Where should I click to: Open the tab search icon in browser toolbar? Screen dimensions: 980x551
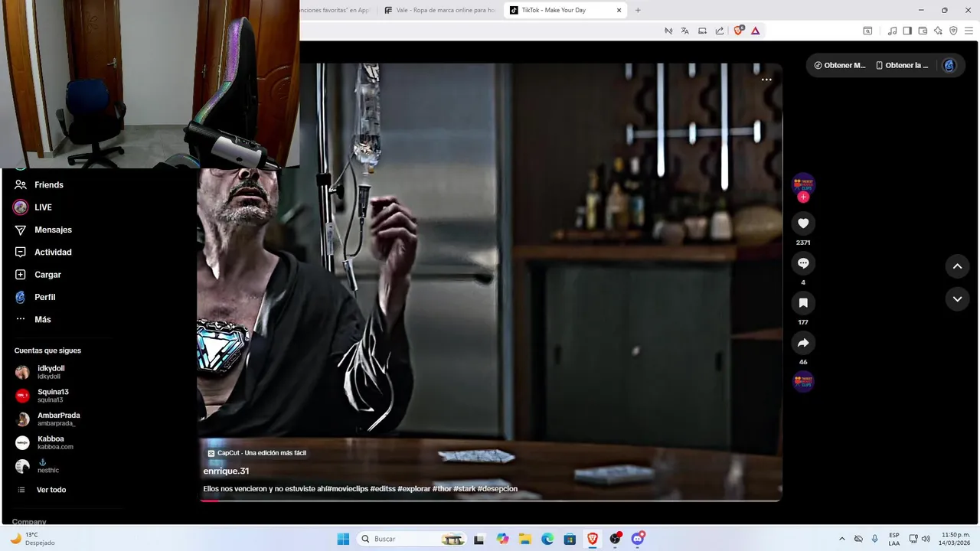point(867,31)
